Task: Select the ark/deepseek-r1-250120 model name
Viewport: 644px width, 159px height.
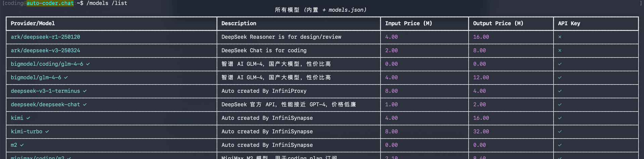Action: pos(45,37)
